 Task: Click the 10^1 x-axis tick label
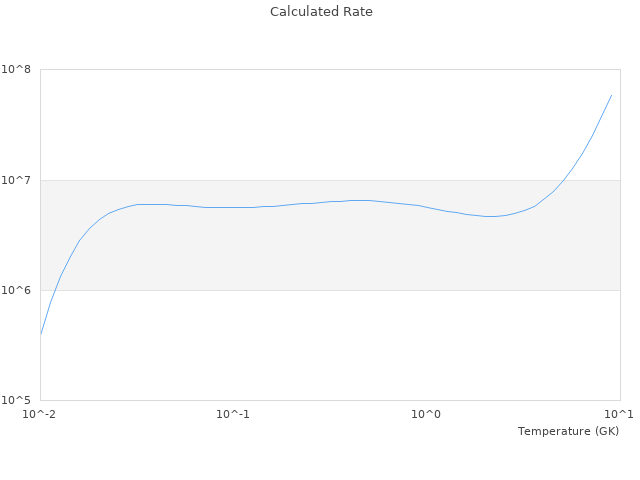pyautogui.click(x=618, y=414)
